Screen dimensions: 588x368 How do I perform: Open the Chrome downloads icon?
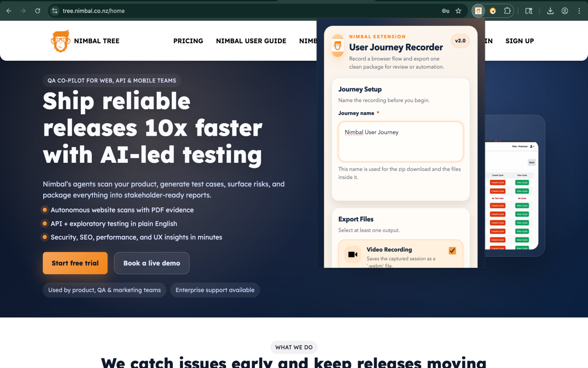coord(550,11)
